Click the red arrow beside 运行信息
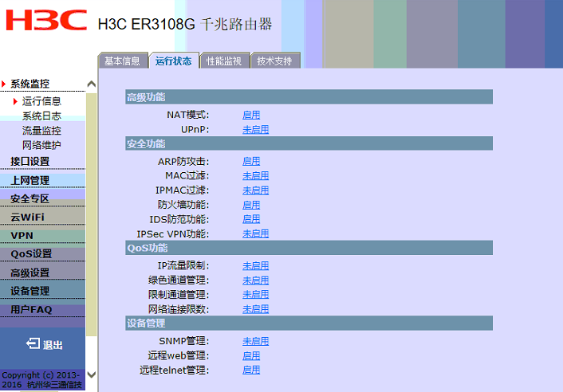Screen dimensions: 563x392 pyautogui.click(x=15, y=101)
